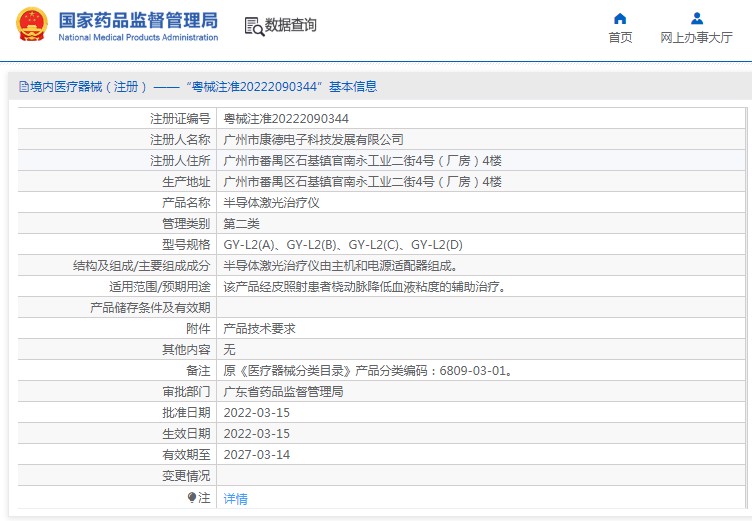The width and height of the screenshot is (752, 521).
Task: Click expiry date 2027-03-14
Action: click(x=257, y=455)
